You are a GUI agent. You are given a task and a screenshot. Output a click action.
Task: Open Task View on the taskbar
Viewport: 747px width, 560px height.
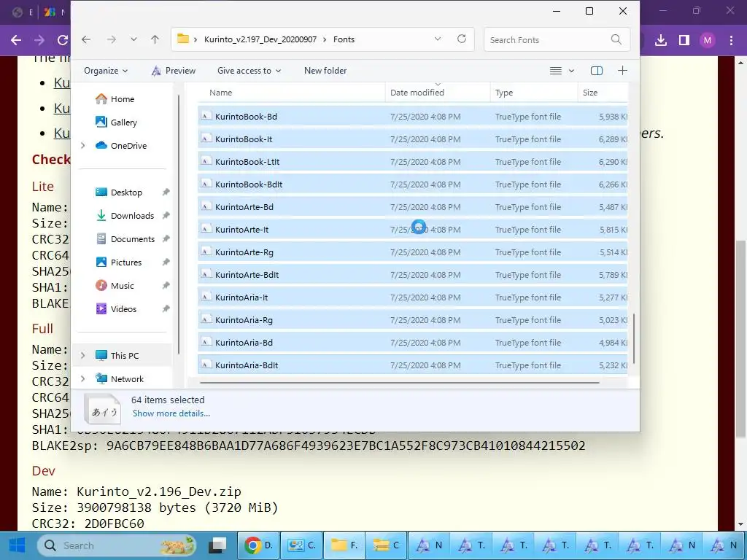[219, 545]
